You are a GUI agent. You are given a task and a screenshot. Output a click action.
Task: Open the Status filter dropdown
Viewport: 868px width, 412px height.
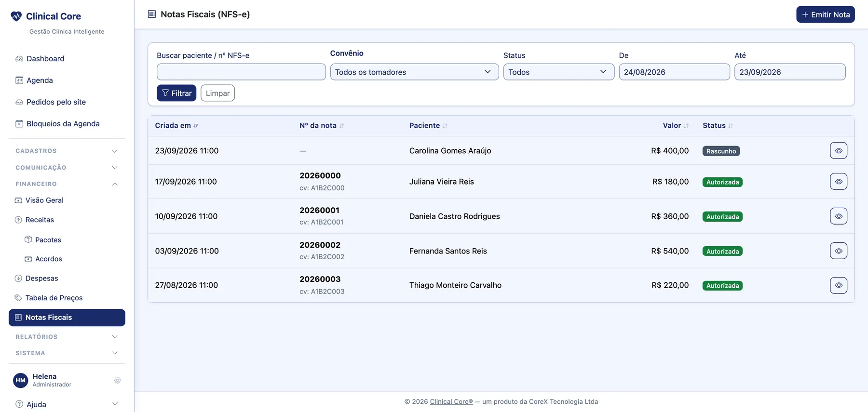[x=558, y=72]
